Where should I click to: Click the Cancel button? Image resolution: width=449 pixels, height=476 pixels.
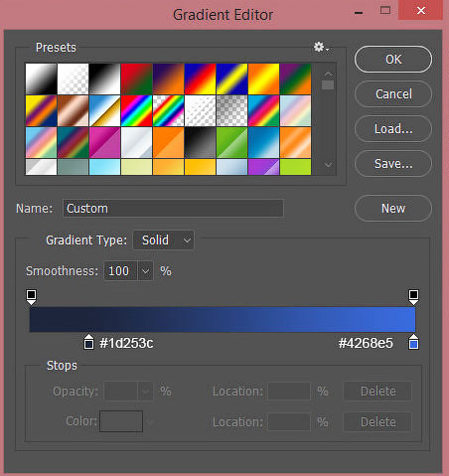(x=393, y=94)
